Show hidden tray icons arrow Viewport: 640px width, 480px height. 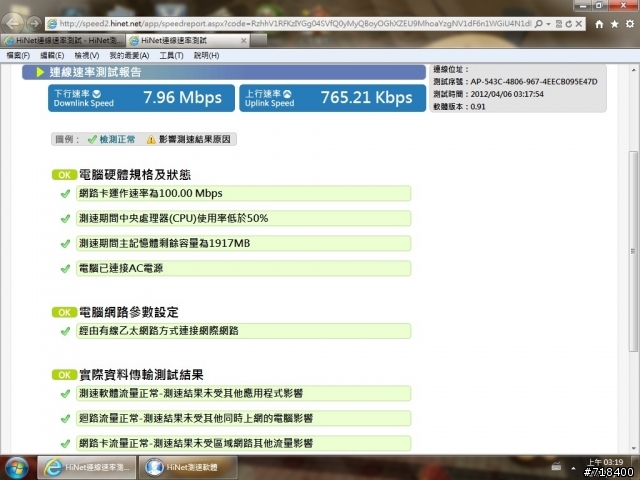point(573,469)
